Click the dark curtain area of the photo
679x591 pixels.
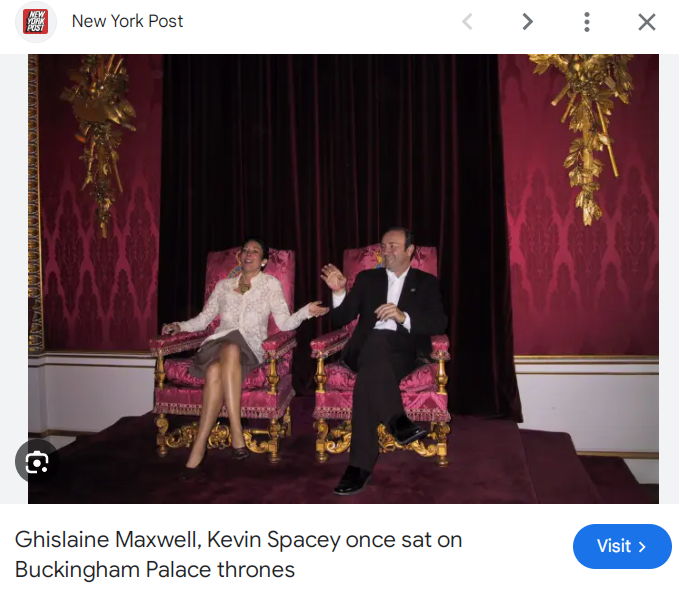(x=329, y=143)
